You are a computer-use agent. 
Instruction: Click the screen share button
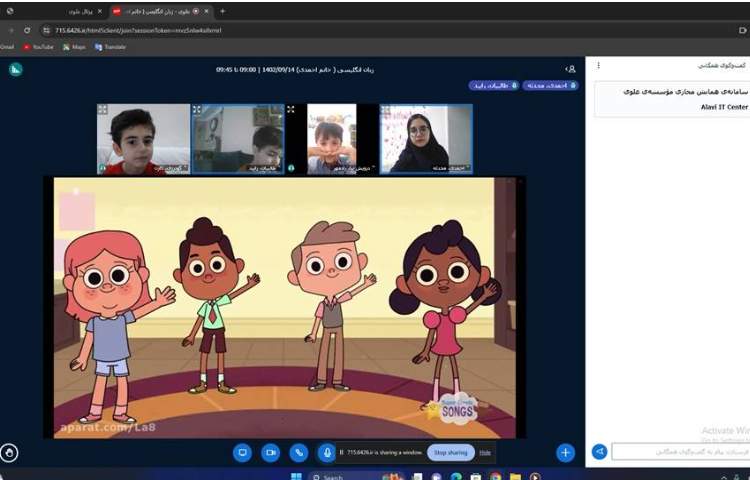pyautogui.click(x=242, y=452)
